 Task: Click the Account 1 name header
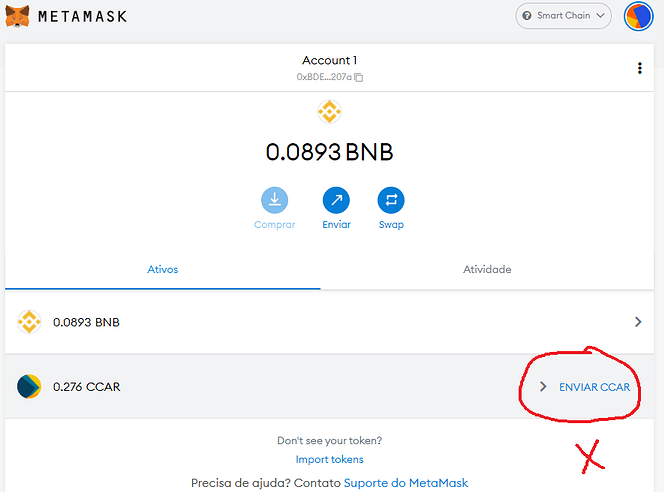click(329, 60)
